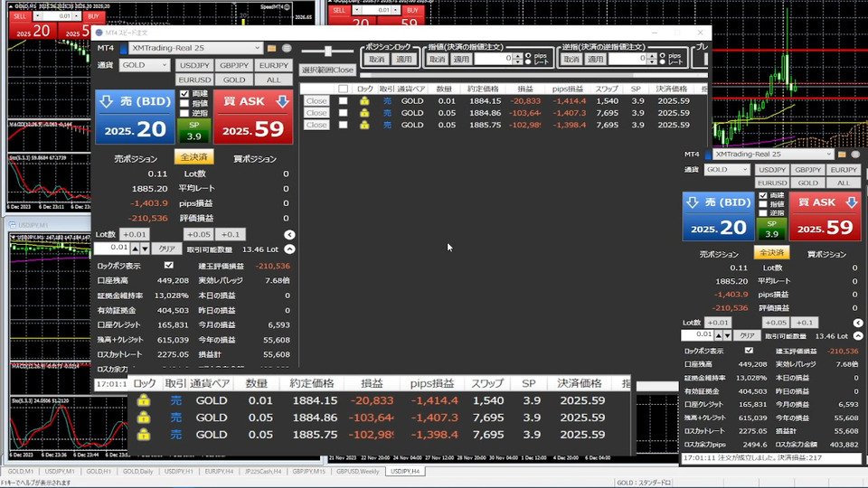Decrease lot with down arrow in main window

pos(145,249)
